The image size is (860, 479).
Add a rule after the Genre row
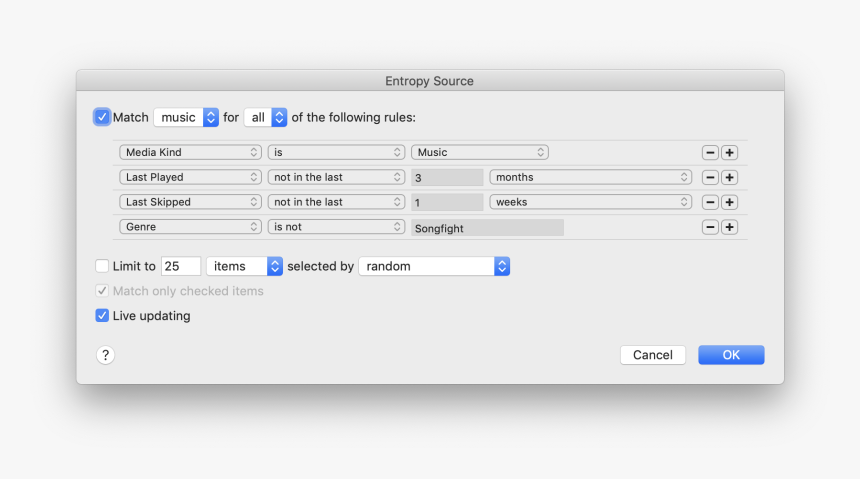pyautogui.click(x=729, y=227)
